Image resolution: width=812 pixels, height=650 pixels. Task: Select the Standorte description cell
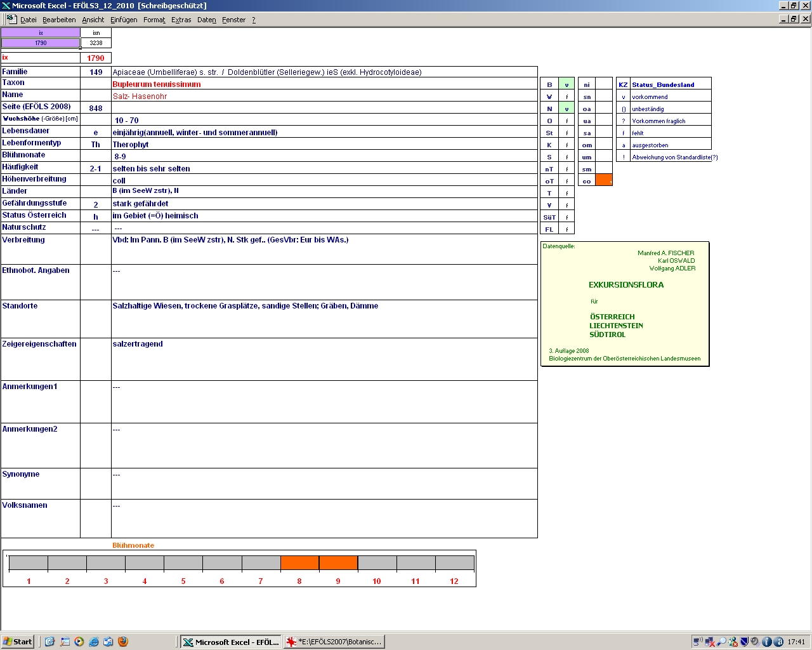(324, 319)
